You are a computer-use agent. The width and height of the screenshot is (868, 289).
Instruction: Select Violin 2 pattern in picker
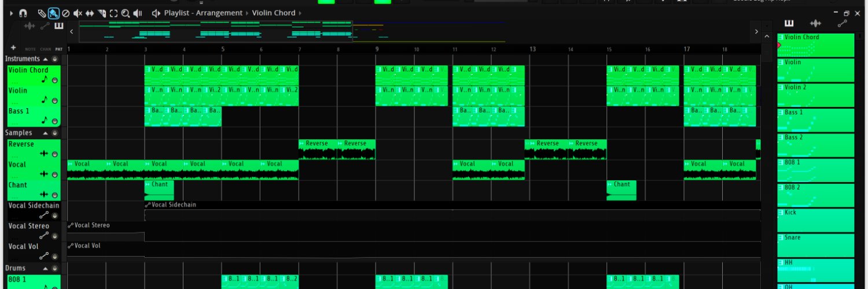816,95
